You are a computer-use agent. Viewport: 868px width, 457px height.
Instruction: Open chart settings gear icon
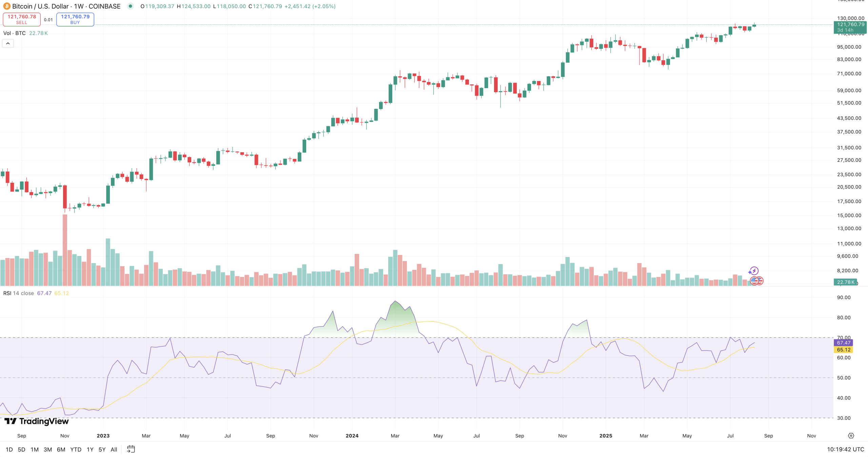851,436
